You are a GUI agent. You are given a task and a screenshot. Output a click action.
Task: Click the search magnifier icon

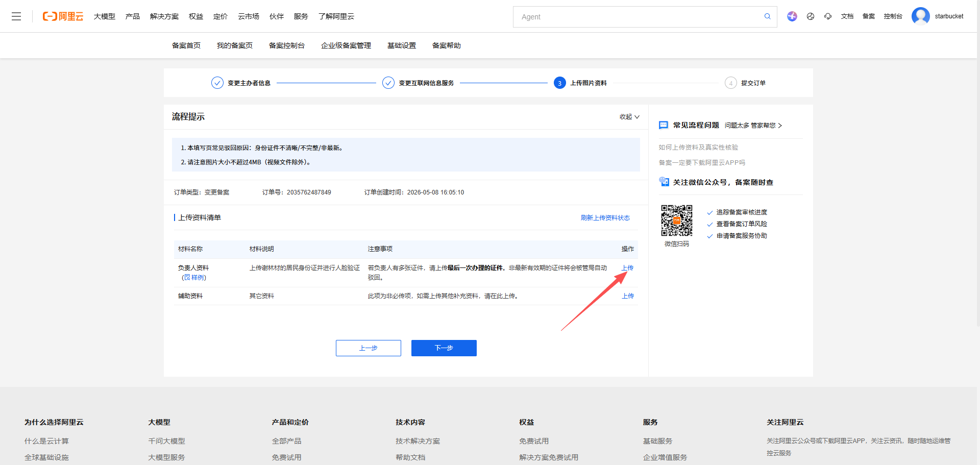pyautogui.click(x=767, y=16)
